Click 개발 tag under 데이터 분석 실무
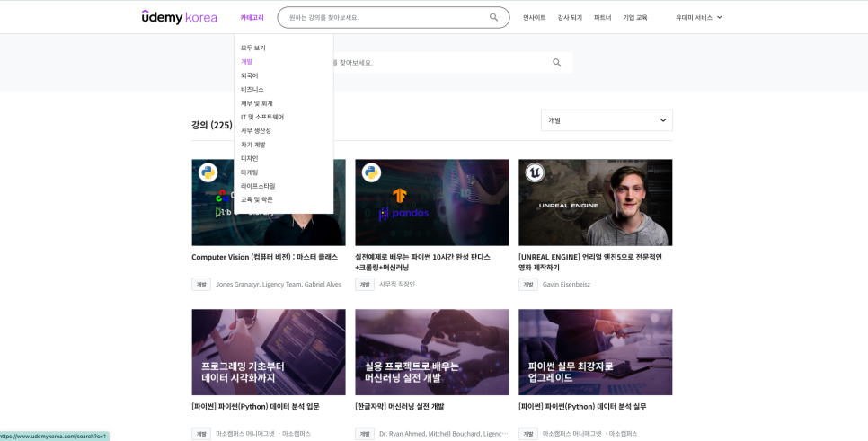Screen dimensions: 868x441 (528, 434)
